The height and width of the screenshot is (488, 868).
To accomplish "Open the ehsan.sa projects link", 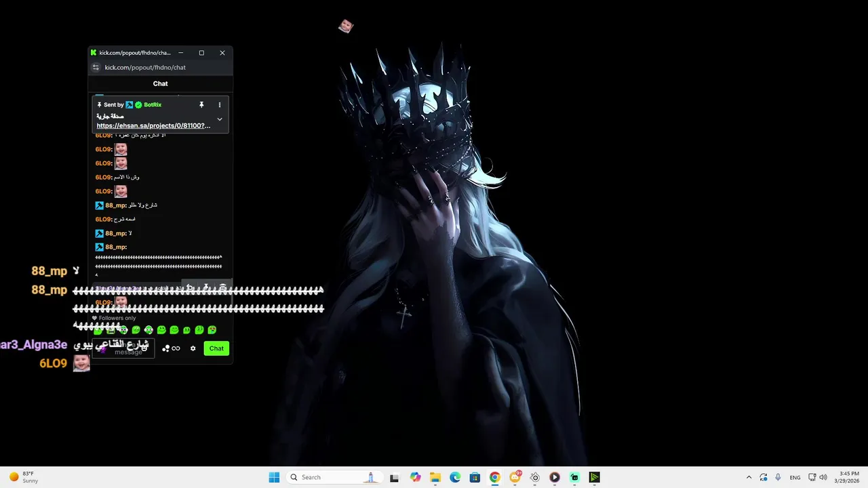I will [153, 125].
